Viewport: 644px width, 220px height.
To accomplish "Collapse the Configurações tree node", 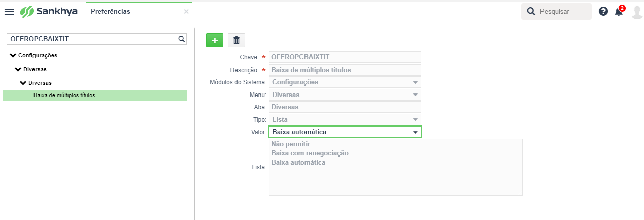I will [x=13, y=55].
